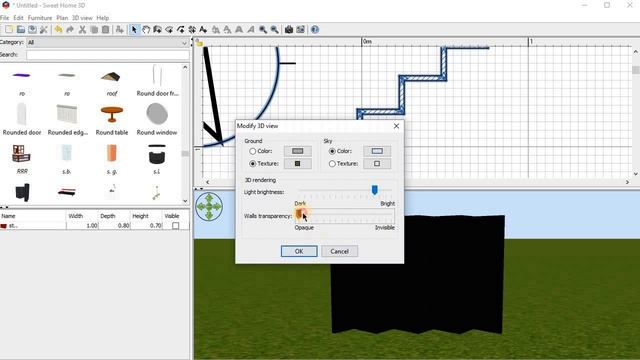Open the Edit menu
Screen dimensions: 640x360
coord(18,18)
